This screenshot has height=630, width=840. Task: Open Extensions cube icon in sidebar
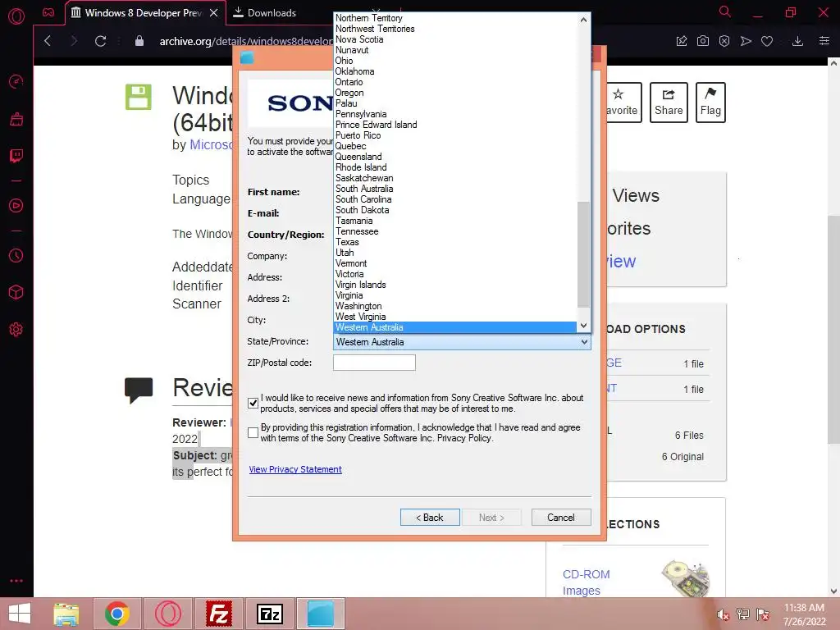tap(16, 292)
